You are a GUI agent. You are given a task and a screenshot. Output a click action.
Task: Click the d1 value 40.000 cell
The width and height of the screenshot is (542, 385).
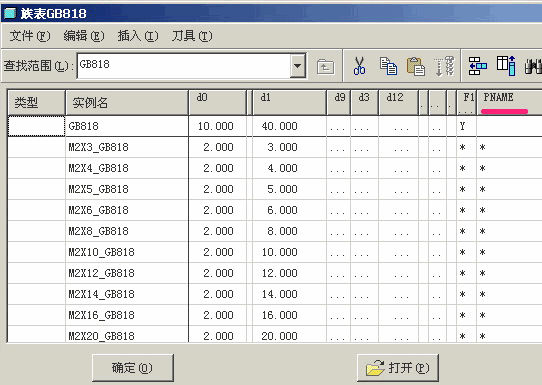(289, 126)
